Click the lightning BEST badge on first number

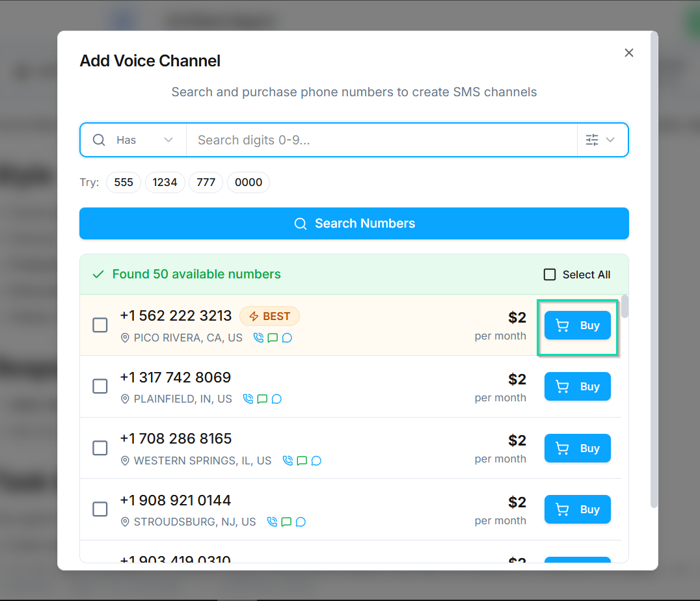click(x=269, y=316)
